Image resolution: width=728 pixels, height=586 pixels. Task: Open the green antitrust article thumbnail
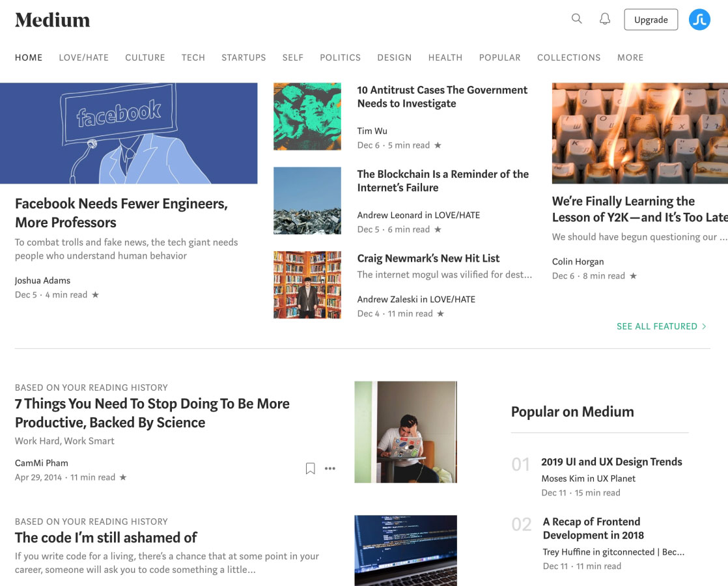(307, 117)
